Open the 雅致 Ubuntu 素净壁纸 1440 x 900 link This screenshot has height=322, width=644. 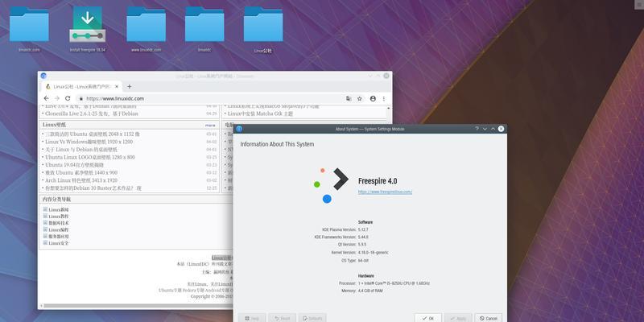[x=81, y=172]
